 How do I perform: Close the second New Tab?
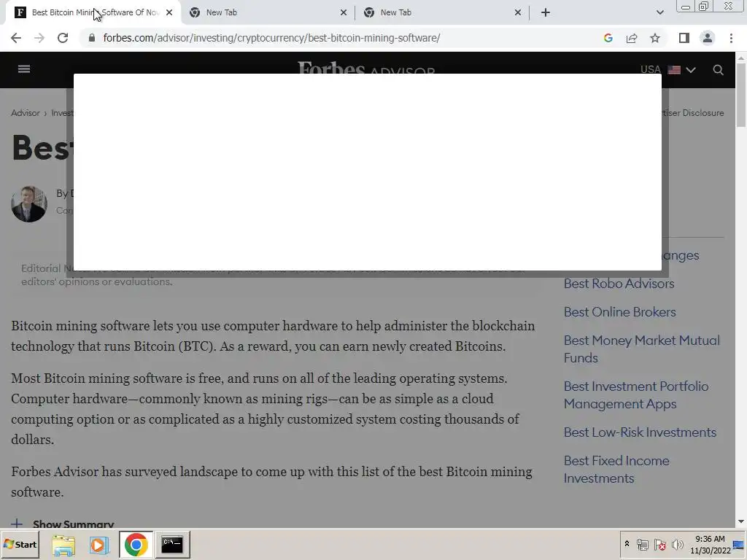click(344, 12)
